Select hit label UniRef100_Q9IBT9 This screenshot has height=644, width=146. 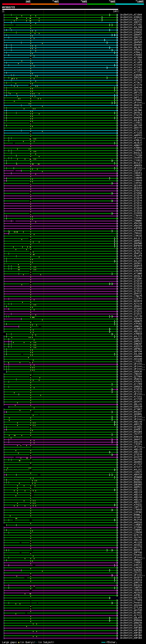pyautogui.click(x=131, y=578)
